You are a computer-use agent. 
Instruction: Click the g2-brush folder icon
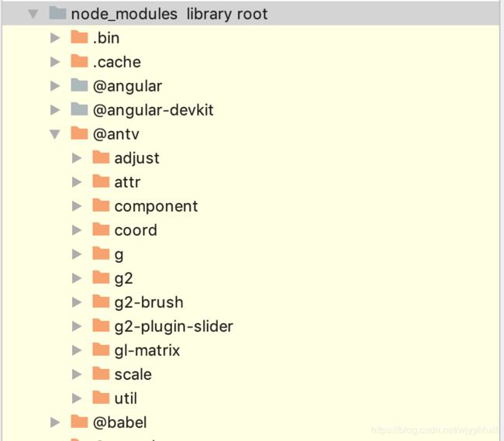pos(101,301)
